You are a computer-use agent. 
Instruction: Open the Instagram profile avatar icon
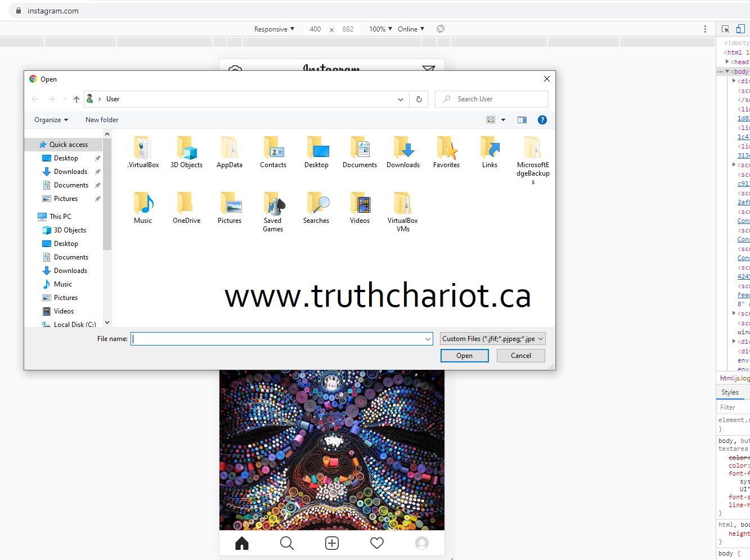[422, 543]
